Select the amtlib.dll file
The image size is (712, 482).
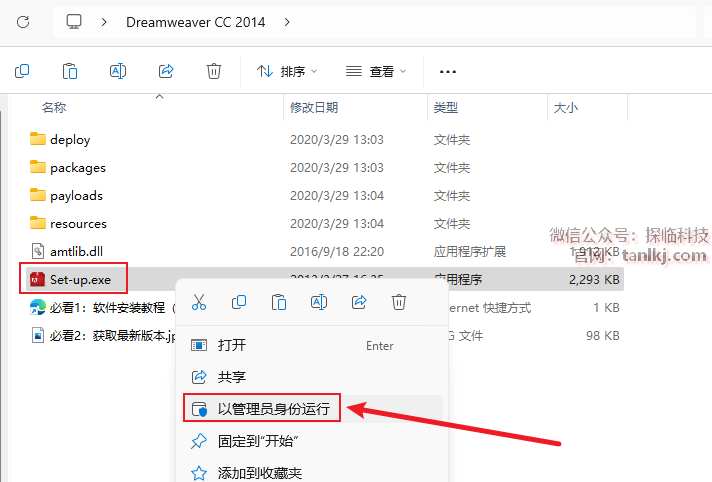pos(76,252)
